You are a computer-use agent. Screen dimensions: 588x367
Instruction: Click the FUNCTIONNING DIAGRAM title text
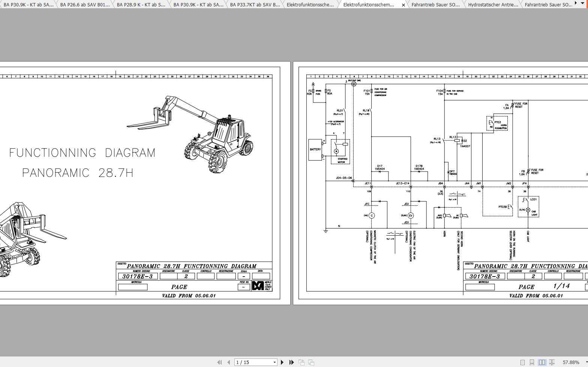[x=82, y=153]
